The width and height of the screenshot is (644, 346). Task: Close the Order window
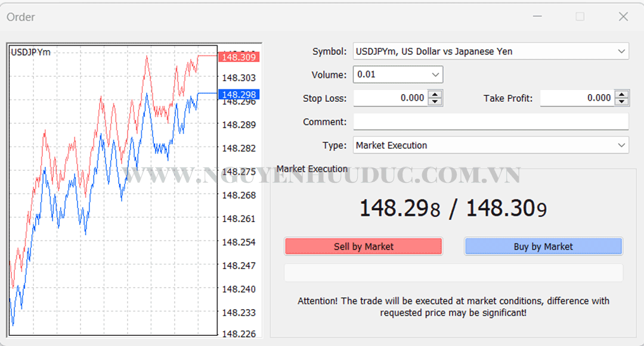click(624, 17)
